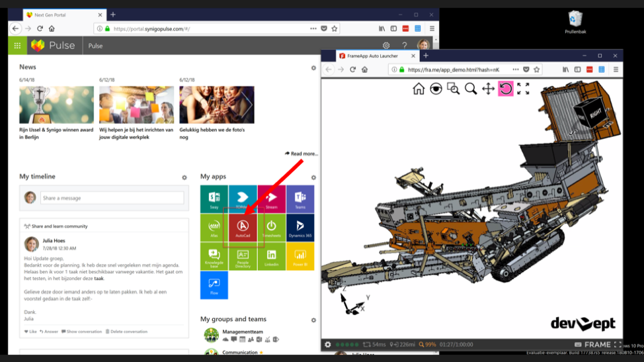Launch the Sway app tile

214,199
